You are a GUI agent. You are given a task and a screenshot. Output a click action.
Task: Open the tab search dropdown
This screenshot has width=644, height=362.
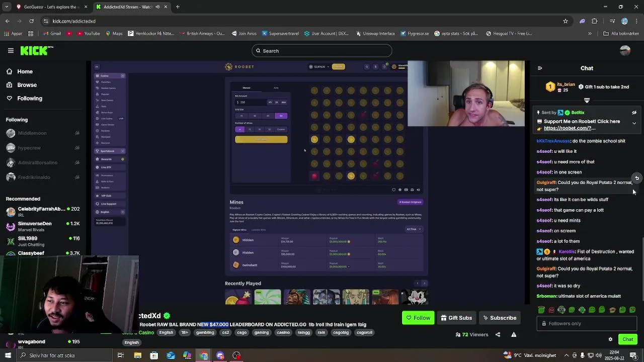point(7,7)
